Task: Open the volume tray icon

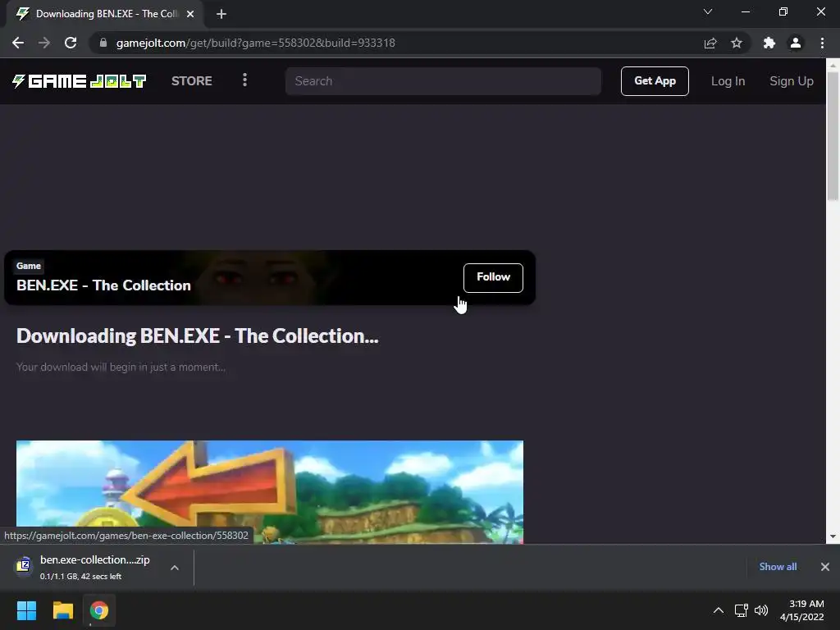Action: coord(761,610)
